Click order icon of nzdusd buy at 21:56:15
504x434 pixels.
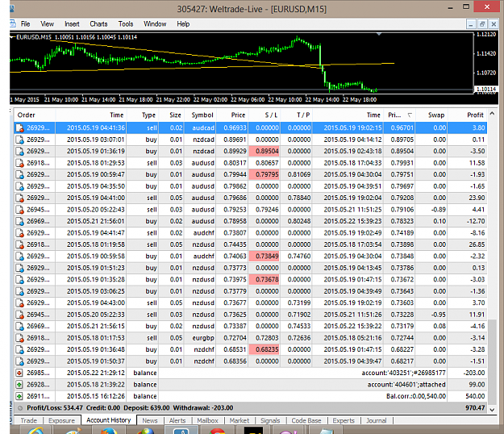pos(20,326)
